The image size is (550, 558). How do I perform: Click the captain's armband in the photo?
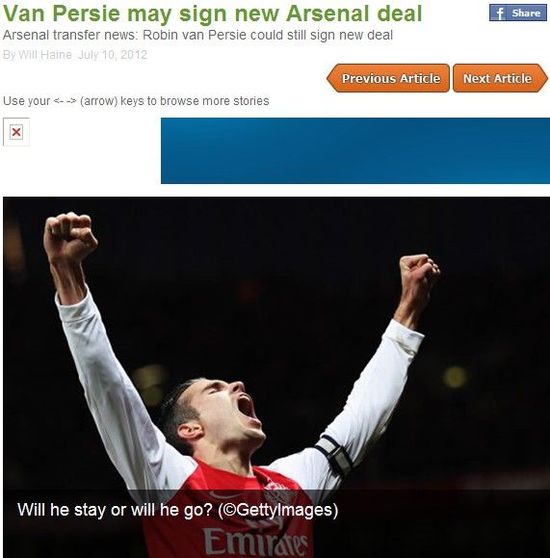pos(334,456)
